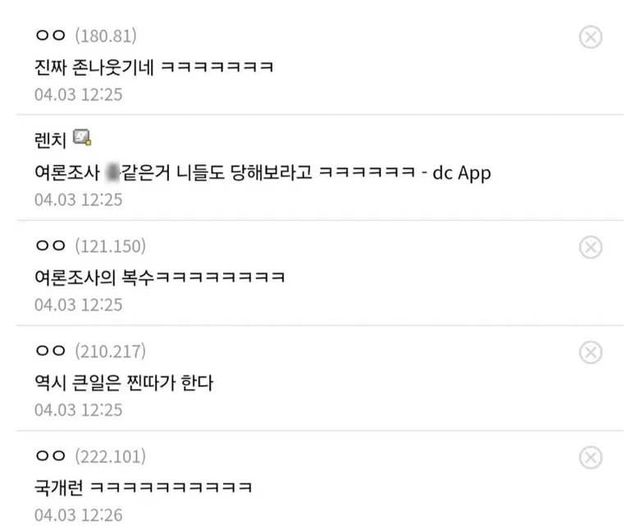Click the comment starting with 국개런
640x528 pixels.
tap(143, 487)
